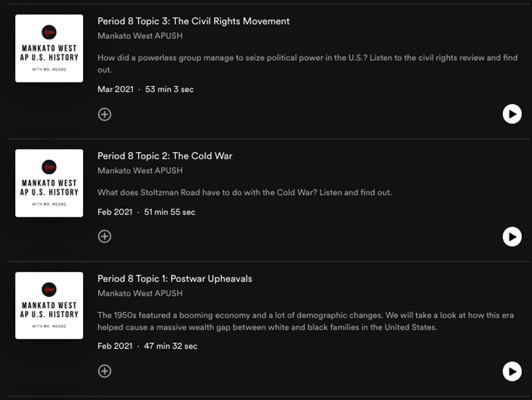Click the Stoltzman Road description text
This screenshot has height=400, width=532.
[x=244, y=193]
